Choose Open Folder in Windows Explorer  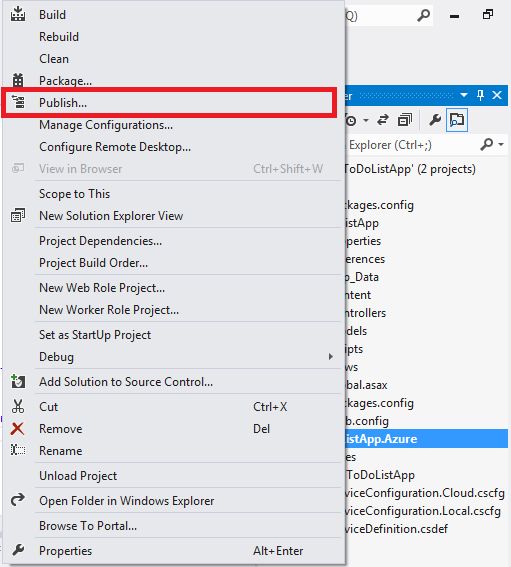pos(127,501)
